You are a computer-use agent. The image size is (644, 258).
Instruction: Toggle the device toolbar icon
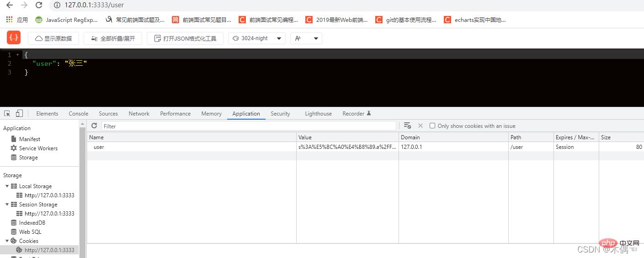click(x=19, y=114)
